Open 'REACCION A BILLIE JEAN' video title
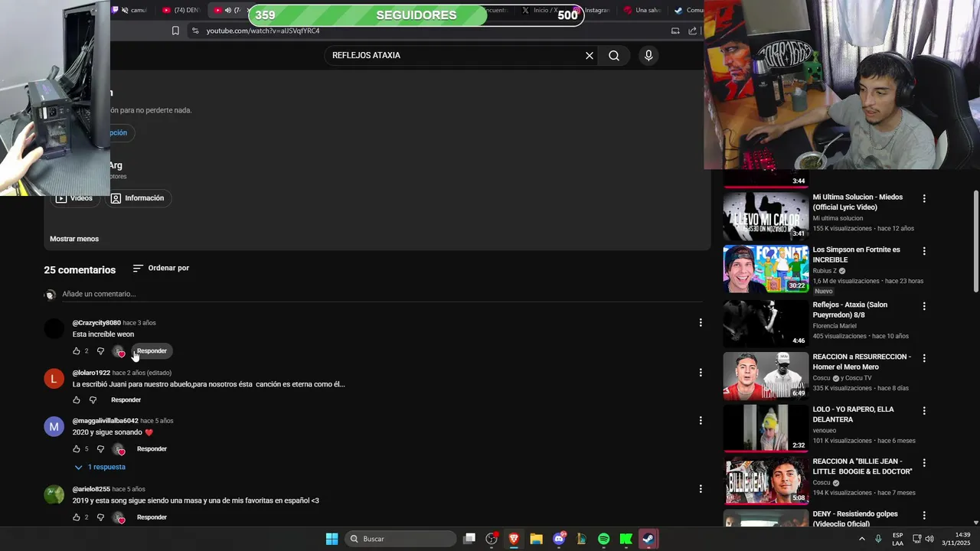 [x=862, y=467]
